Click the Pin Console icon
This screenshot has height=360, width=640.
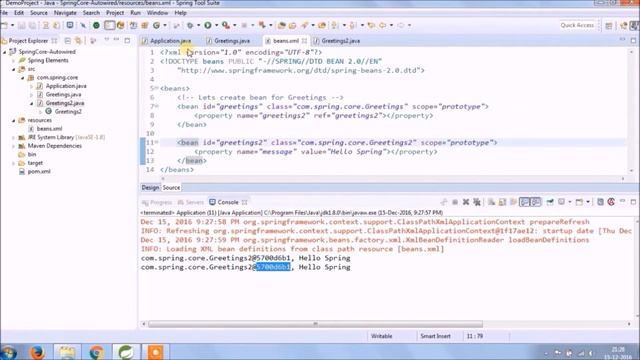click(x=550, y=202)
